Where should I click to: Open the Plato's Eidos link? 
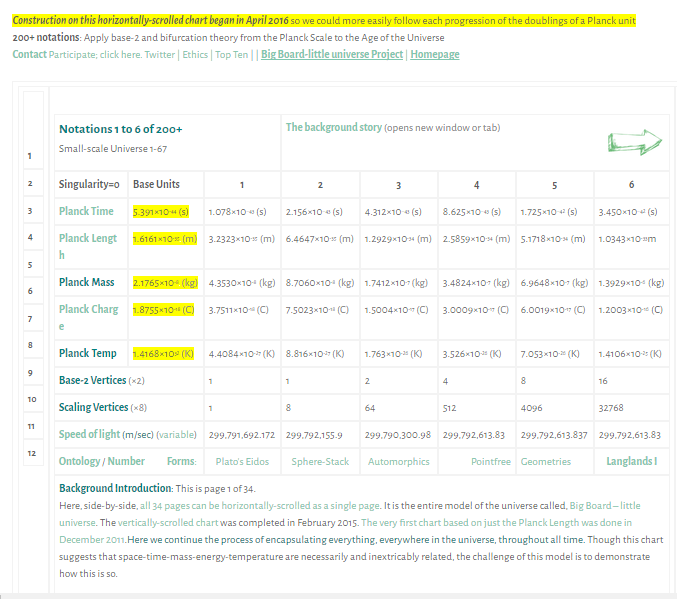(242, 462)
